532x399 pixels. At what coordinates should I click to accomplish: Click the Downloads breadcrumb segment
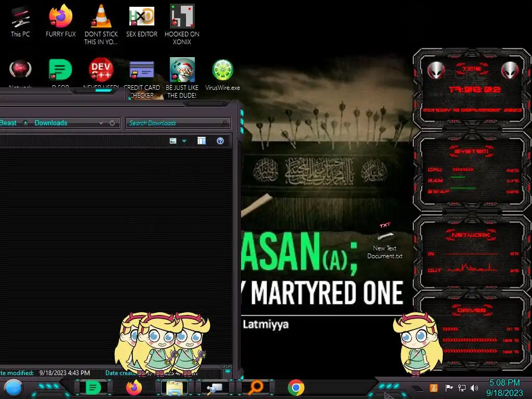click(51, 123)
